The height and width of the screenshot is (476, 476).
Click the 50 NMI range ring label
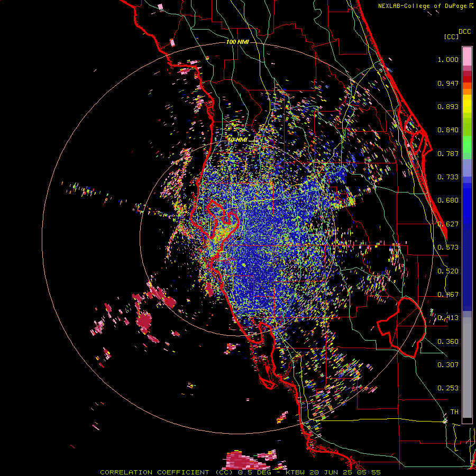pos(237,140)
